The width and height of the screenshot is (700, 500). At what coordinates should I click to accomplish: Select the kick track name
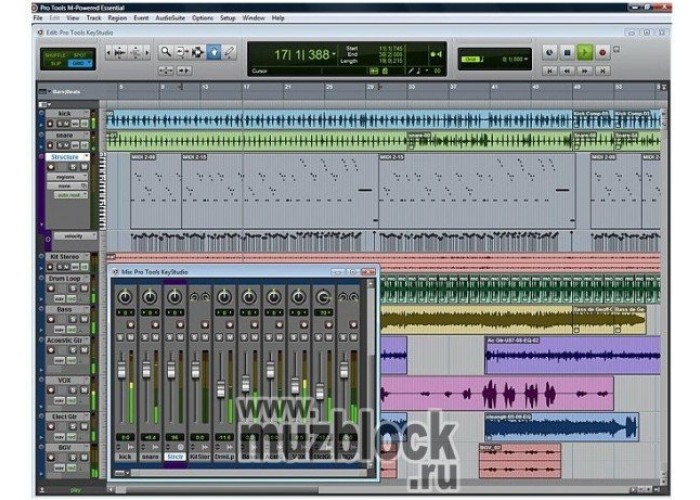click(65, 114)
